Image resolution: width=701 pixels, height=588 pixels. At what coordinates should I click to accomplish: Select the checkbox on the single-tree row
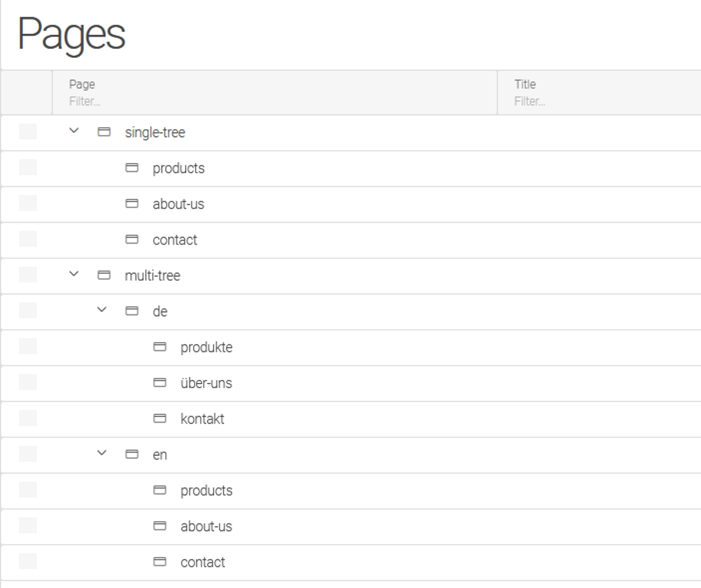pyautogui.click(x=28, y=132)
